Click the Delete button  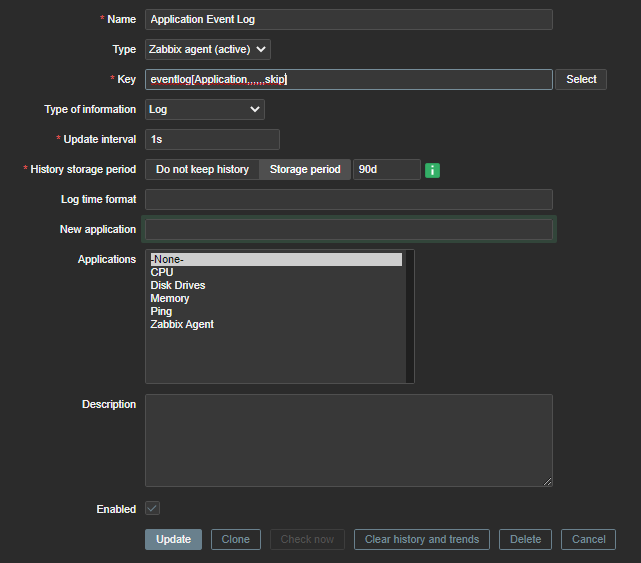point(525,540)
